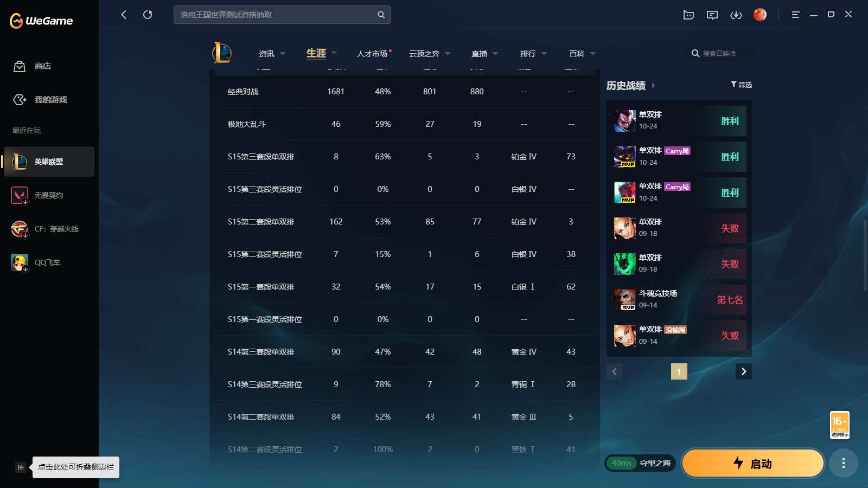Open the download manager icon

[x=736, y=15]
